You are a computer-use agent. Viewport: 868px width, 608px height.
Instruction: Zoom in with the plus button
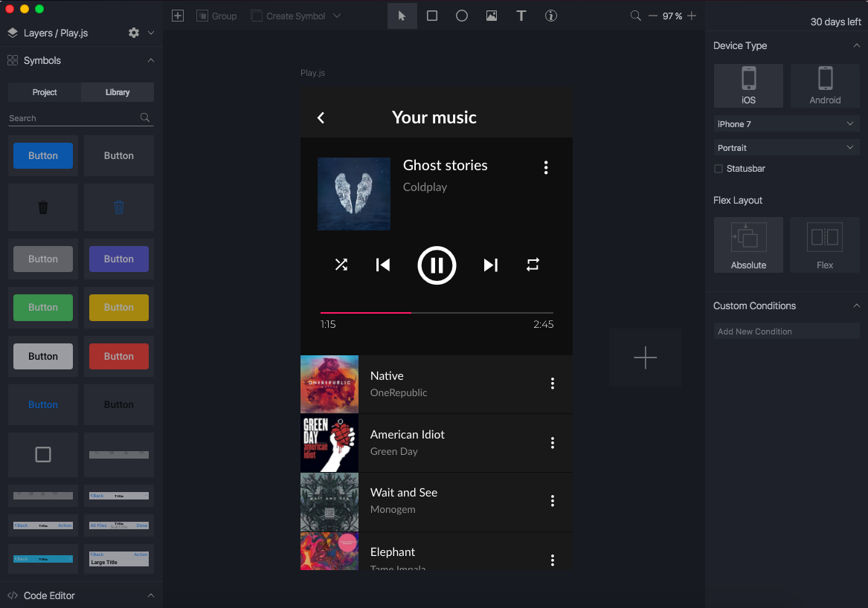pyautogui.click(x=692, y=16)
